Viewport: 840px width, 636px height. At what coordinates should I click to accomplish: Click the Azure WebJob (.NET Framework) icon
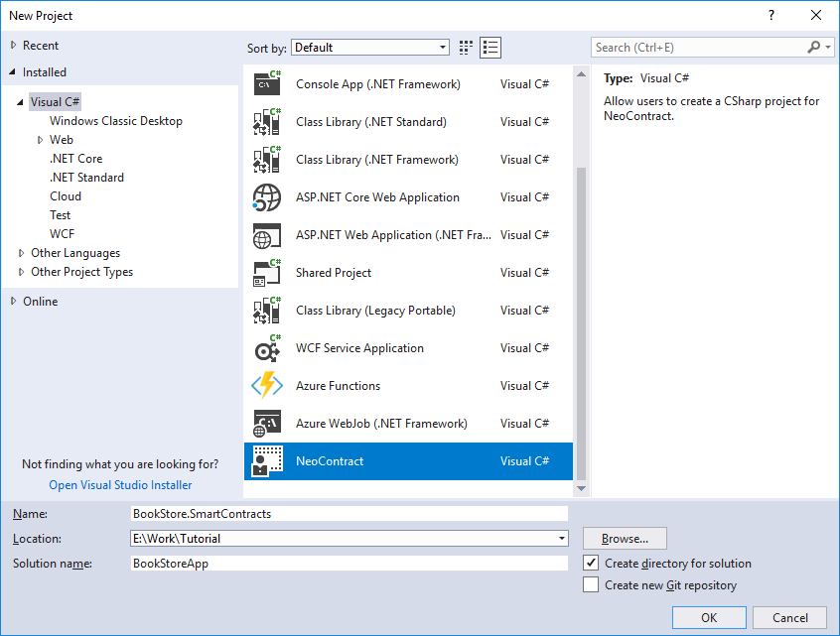point(267,424)
